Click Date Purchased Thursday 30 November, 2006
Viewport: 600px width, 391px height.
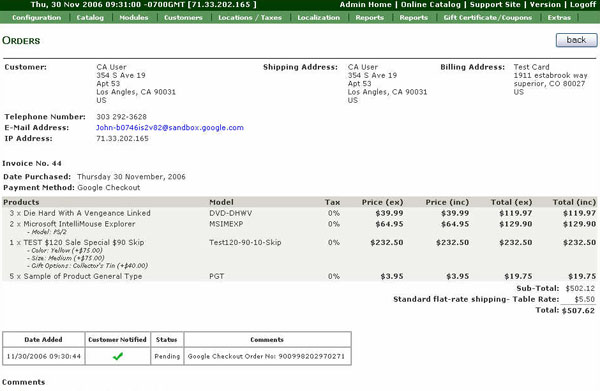[131, 177]
